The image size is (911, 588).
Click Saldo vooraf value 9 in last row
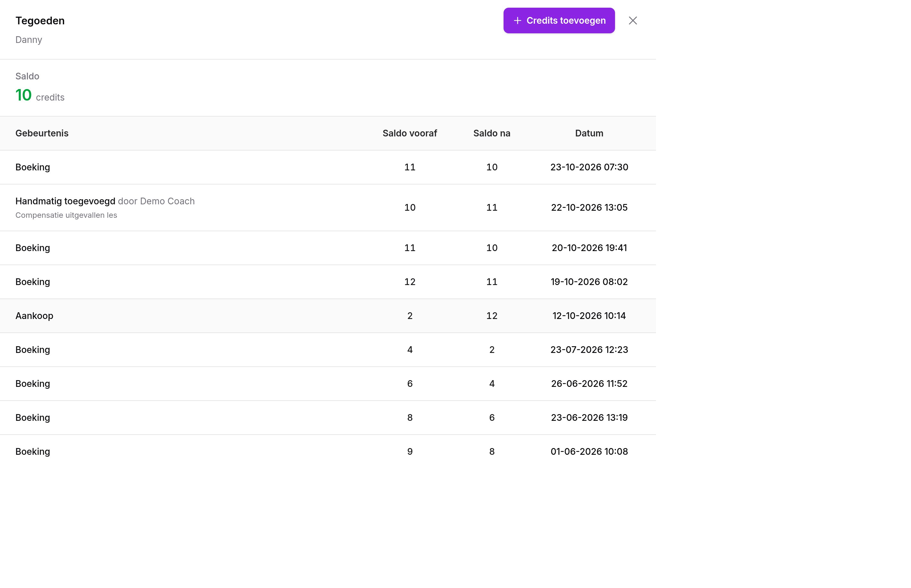410,452
